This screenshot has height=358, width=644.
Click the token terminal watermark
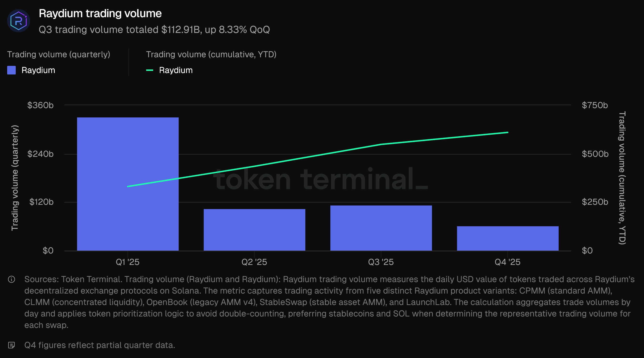tap(320, 179)
